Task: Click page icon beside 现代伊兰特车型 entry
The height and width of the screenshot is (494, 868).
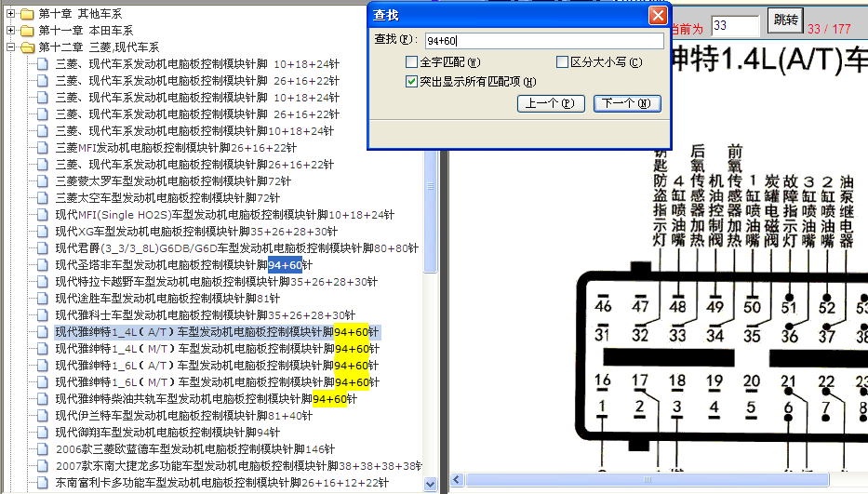Action: pos(42,415)
